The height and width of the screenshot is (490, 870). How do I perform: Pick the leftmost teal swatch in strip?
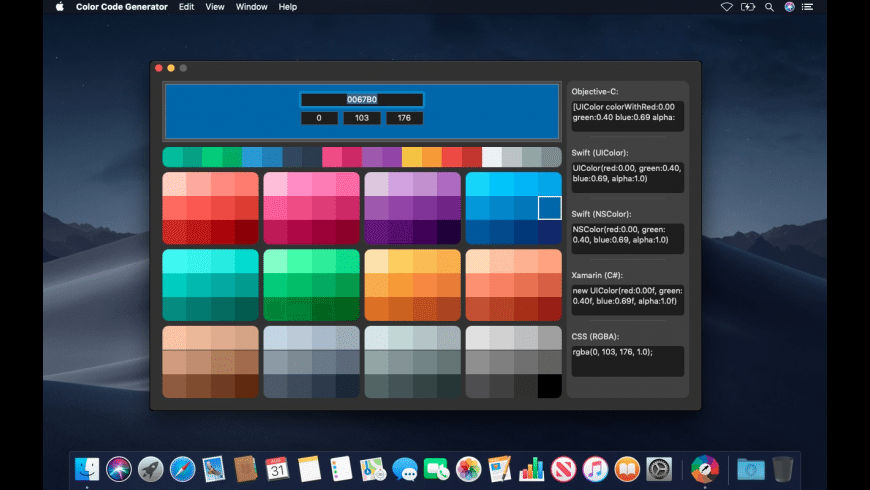click(x=173, y=157)
